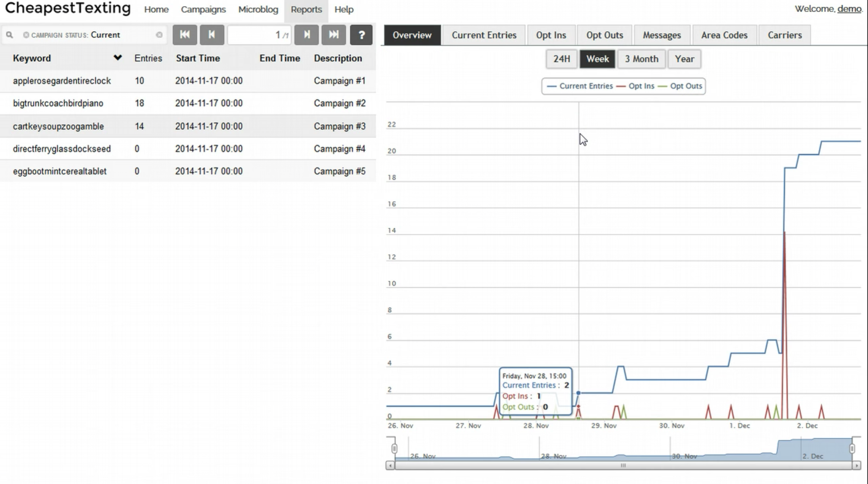Toggle Opt Ins series in chart legend
The width and height of the screenshot is (868, 484).
tap(641, 86)
